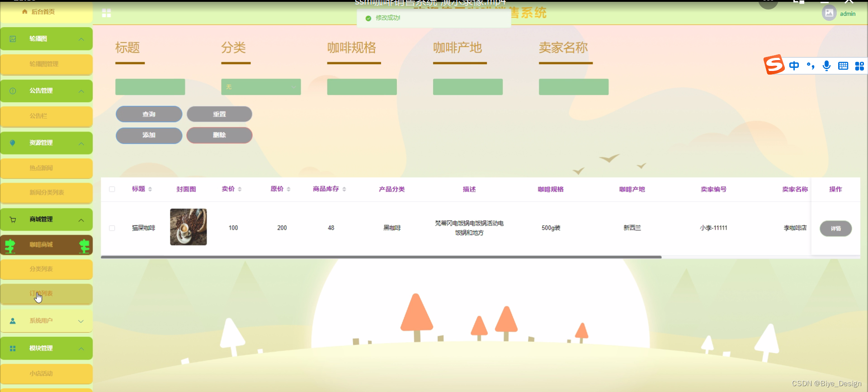Collapse the 公告管理 menu chevron
The width and height of the screenshot is (868, 392).
pyautogui.click(x=81, y=91)
